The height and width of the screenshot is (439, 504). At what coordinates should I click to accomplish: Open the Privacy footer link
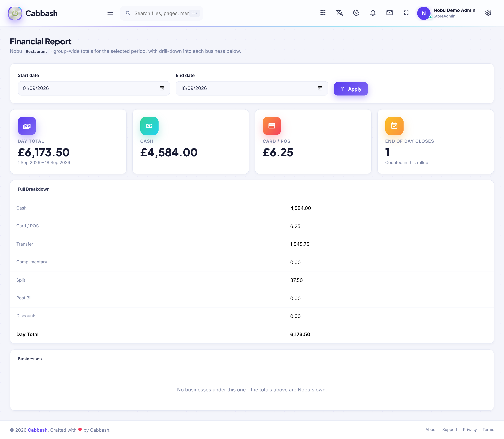pyautogui.click(x=470, y=430)
